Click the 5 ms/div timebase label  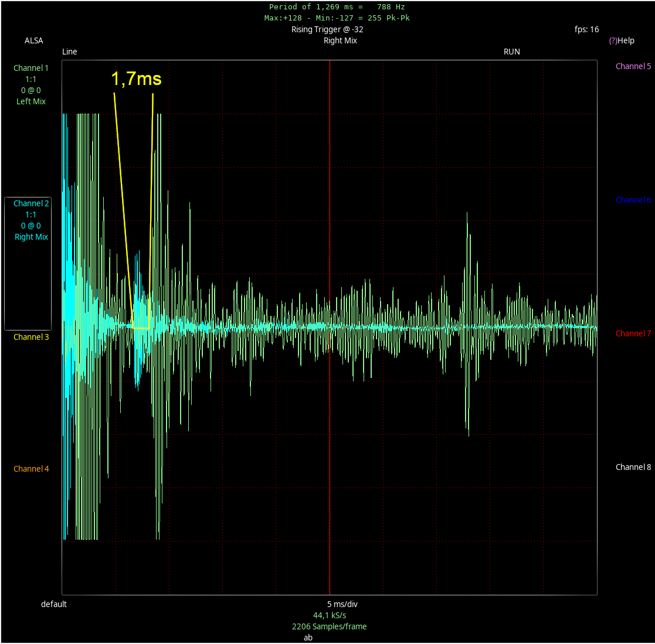pyautogui.click(x=342, y=604)
